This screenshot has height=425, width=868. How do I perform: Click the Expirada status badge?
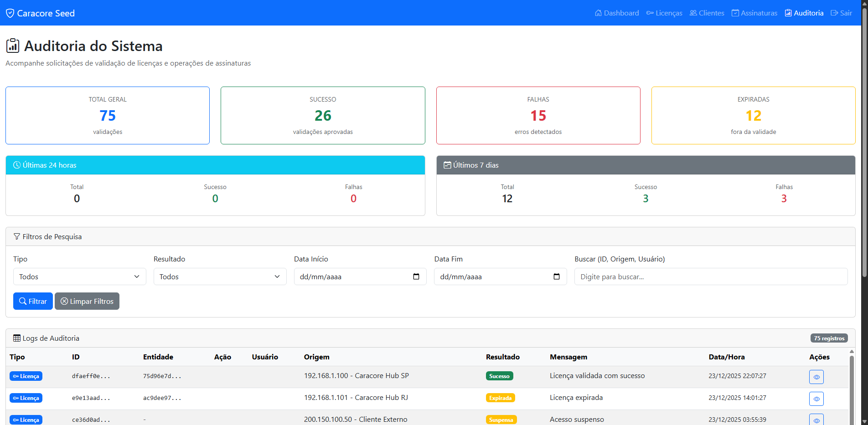click(500, 398)
